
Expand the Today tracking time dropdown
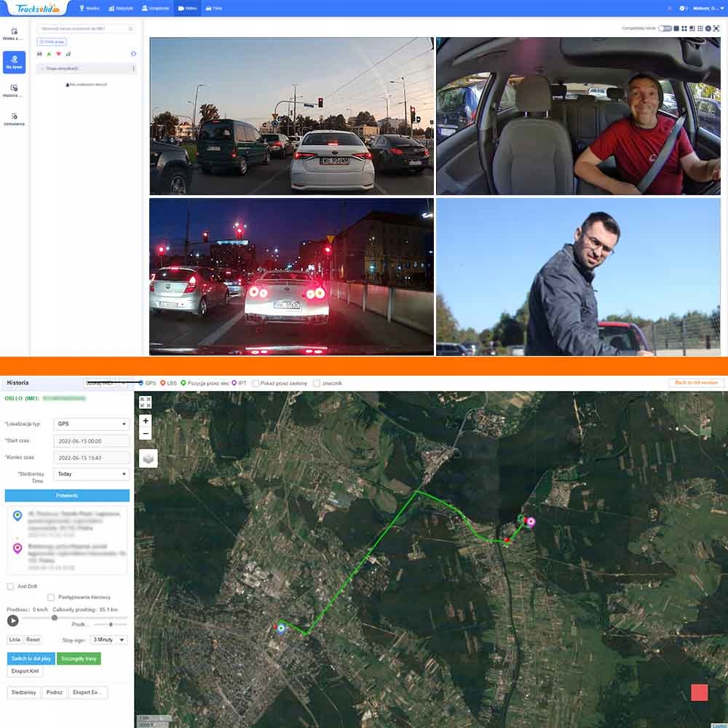coord(92,474)
